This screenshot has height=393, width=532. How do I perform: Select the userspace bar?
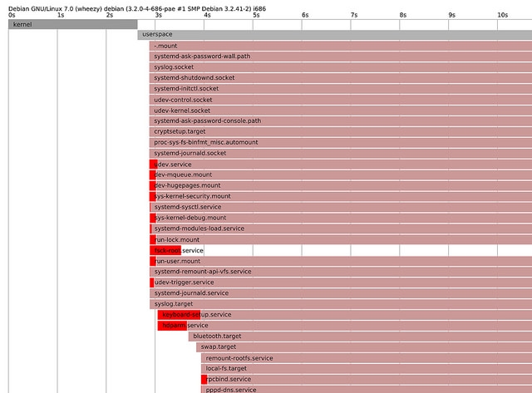pyautogui.click(x=334, y=35)
